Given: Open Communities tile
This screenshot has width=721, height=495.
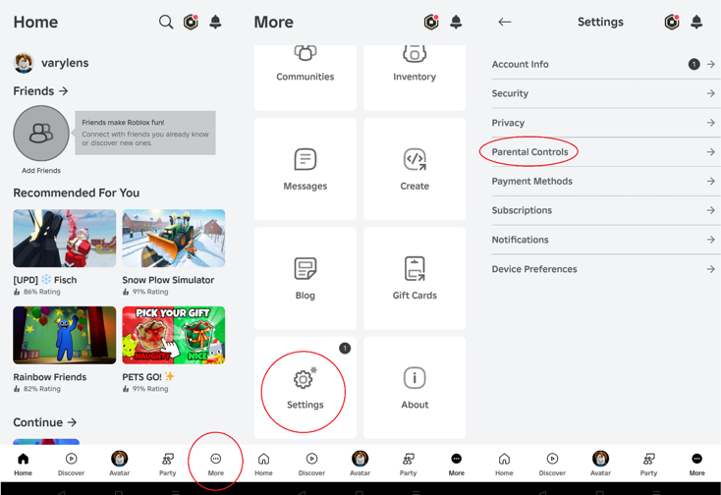Looking at the screenshot, I should (305, 77).
